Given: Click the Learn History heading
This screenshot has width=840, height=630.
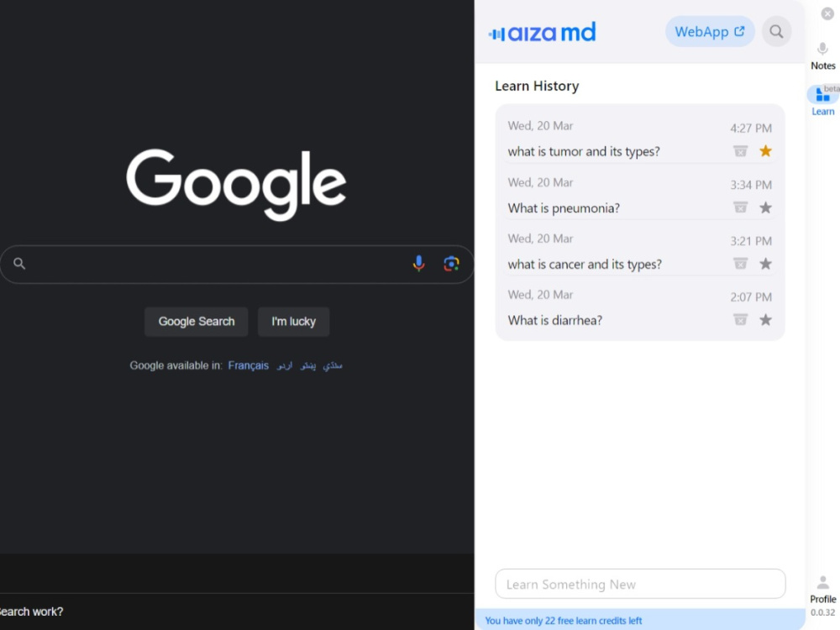Looking at the screenshot, I should pyautogui.click(x=537, y=87).
